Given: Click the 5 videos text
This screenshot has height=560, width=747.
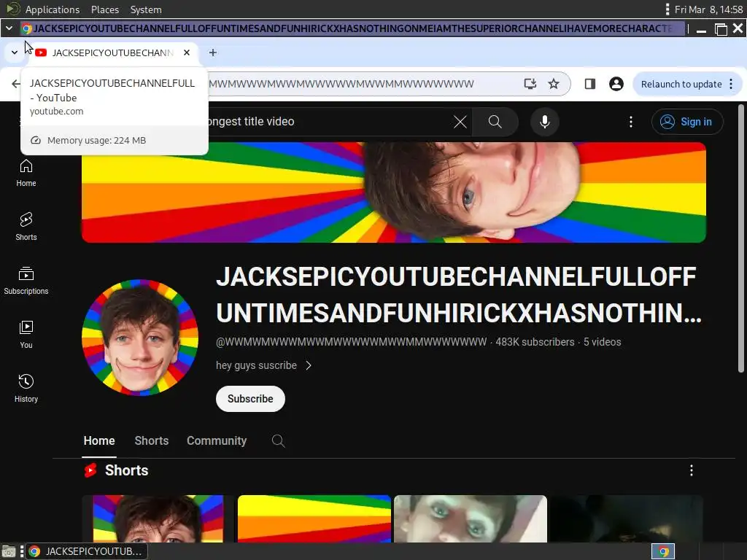Looking at the screenshot, I should (602, 342).
